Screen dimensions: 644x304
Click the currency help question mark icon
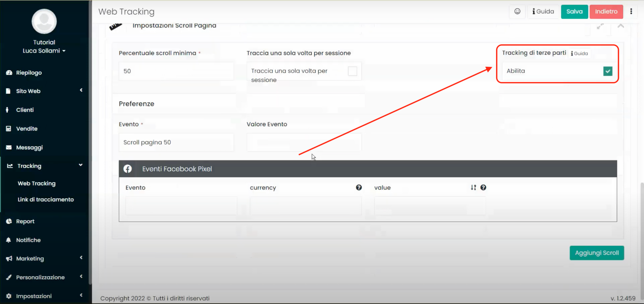[359, 187]
